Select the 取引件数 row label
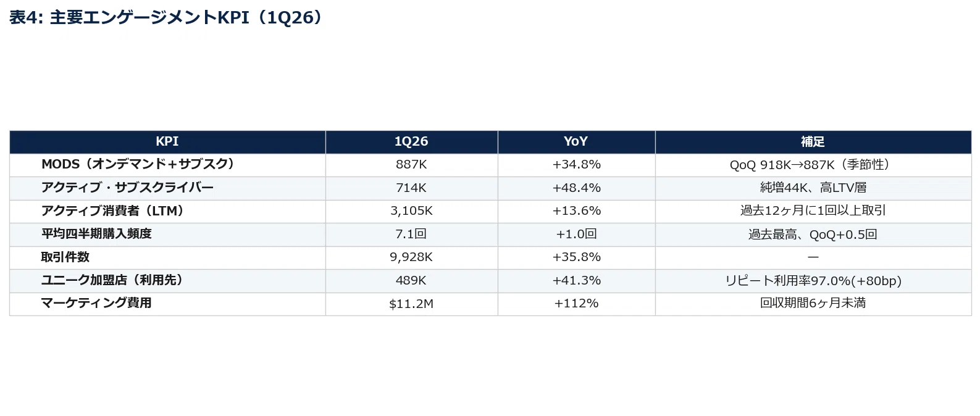Viewport: 980px width, 416px height. (65, 257)
